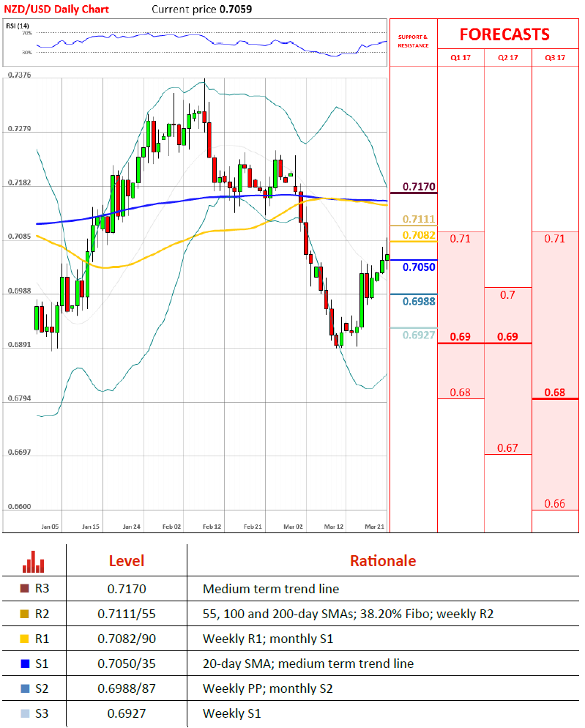Click the Support & Resistance column header
This screenshot has width=585, height=728.
click(x=413, y=41)
